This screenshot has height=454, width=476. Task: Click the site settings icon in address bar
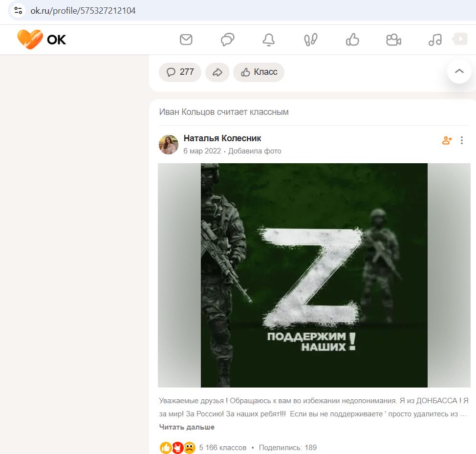(18, 11)
